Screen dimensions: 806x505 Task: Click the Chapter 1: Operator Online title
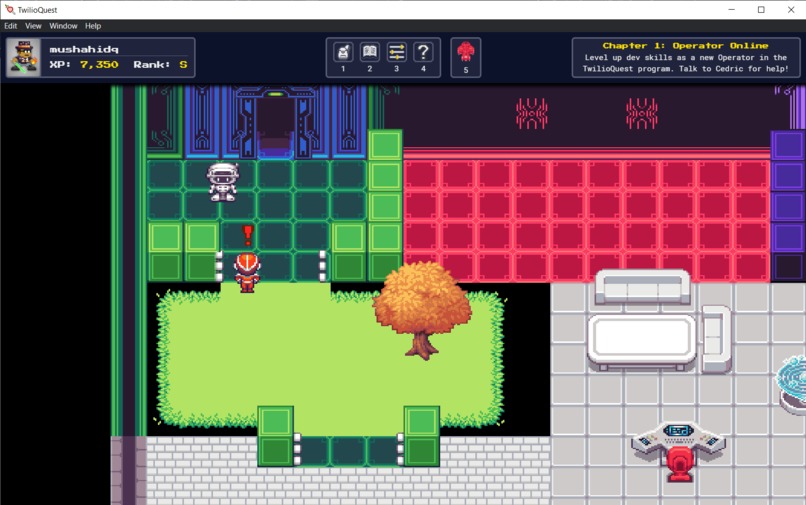pyautogui.click(x=685, y=46)
